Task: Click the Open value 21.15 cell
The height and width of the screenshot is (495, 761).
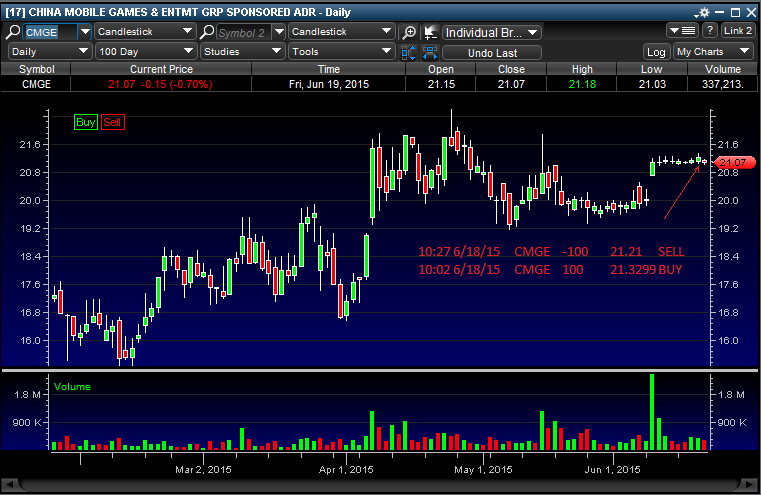Action: click(x=441, y=84)
